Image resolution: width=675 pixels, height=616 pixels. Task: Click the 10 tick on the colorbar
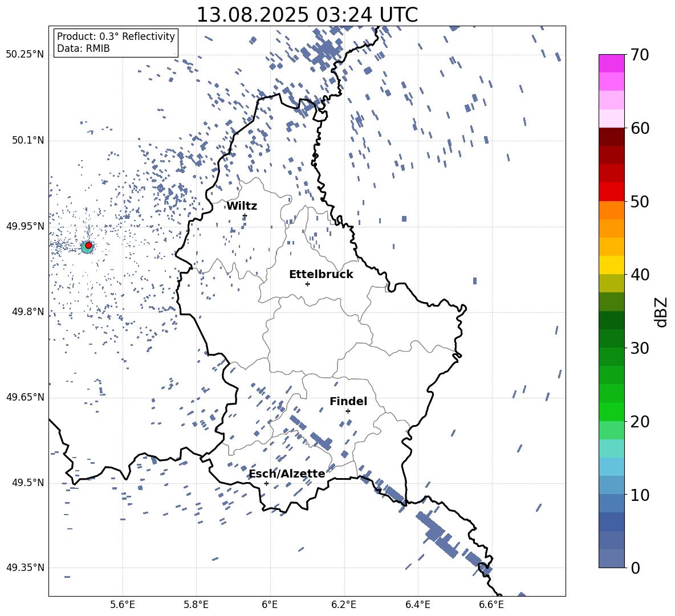point(640,495)
